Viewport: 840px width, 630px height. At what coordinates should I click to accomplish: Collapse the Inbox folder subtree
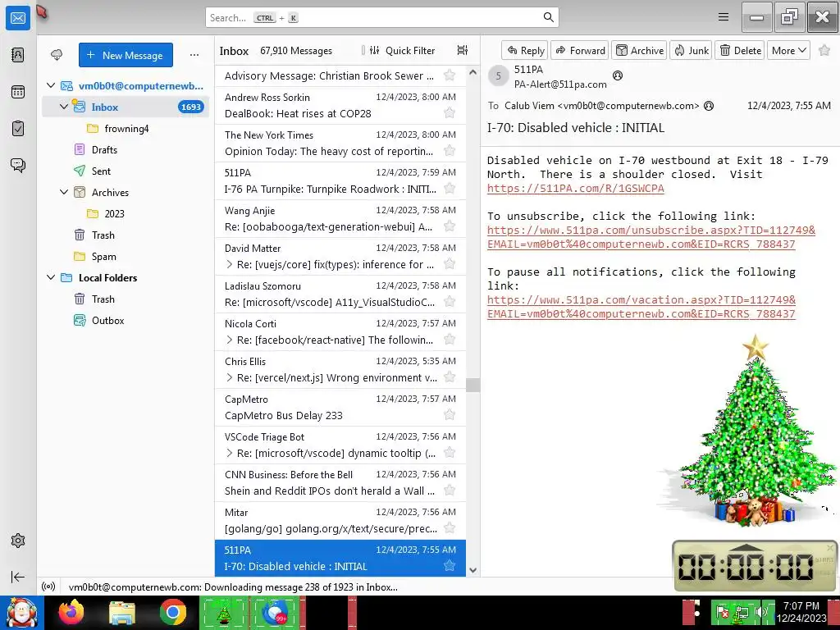pos(64,107)
